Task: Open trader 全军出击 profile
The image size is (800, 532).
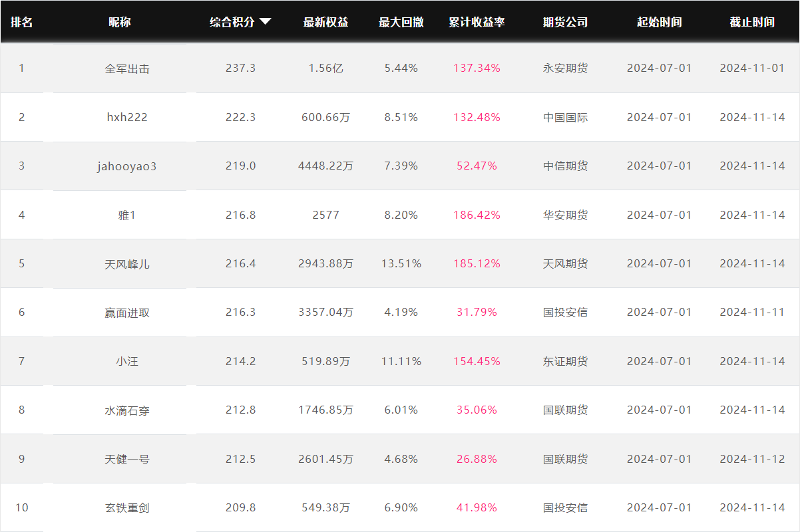Action: pos(127,68)
